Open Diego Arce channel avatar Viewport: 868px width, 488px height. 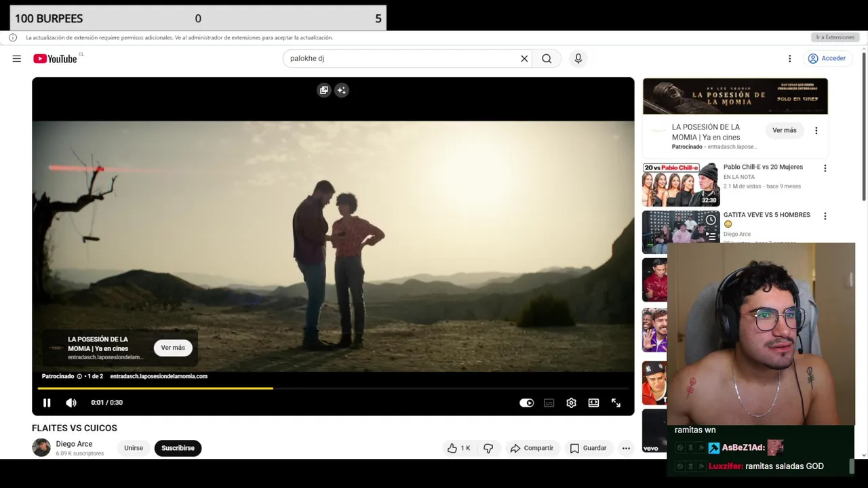point(41,448)
